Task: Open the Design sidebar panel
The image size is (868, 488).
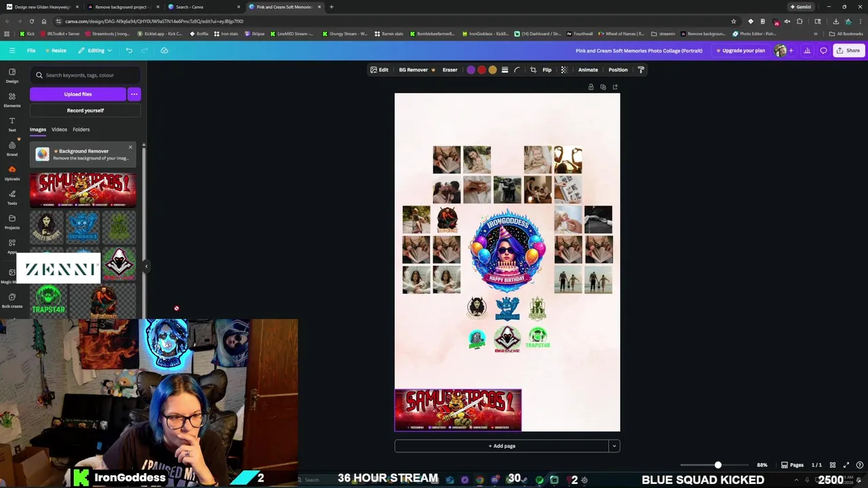Action: [12, 75]
